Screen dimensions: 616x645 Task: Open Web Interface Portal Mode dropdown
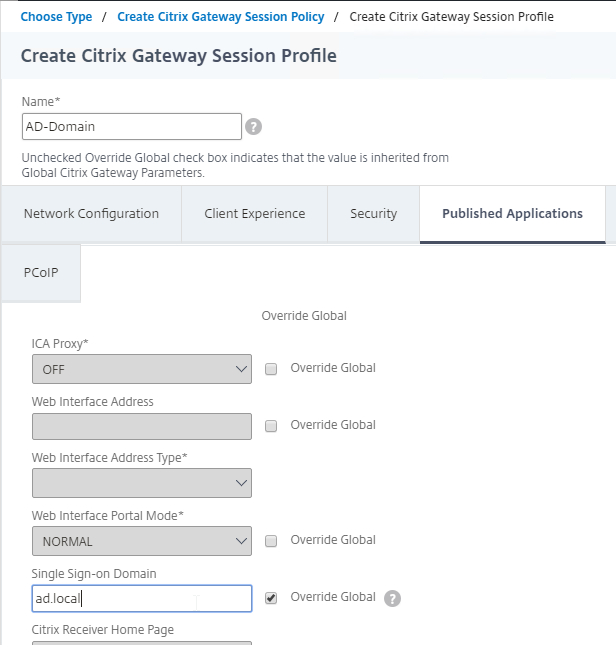[x=142, y=541]
